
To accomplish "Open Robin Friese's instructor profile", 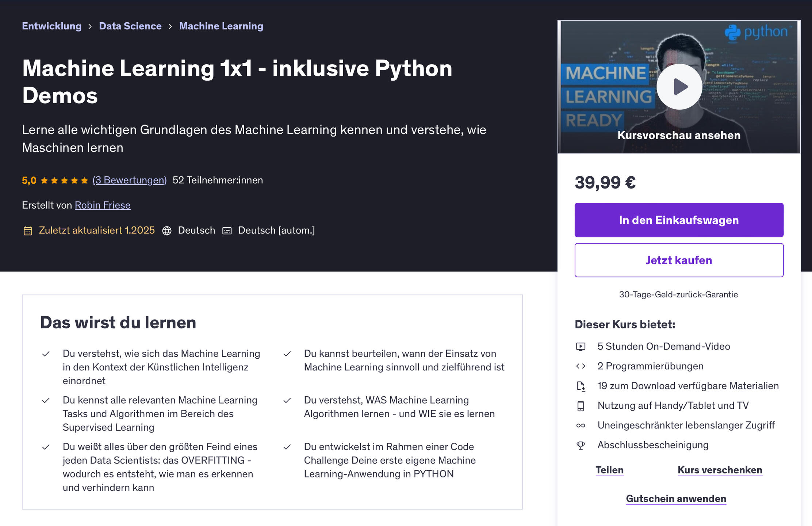I will point(103,205).
